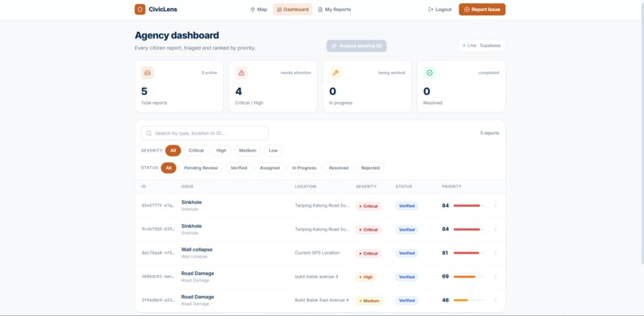Viewport: 644px width, 316px height.
Task: Click the Report Issue button
Action: [x=482, y=10]
